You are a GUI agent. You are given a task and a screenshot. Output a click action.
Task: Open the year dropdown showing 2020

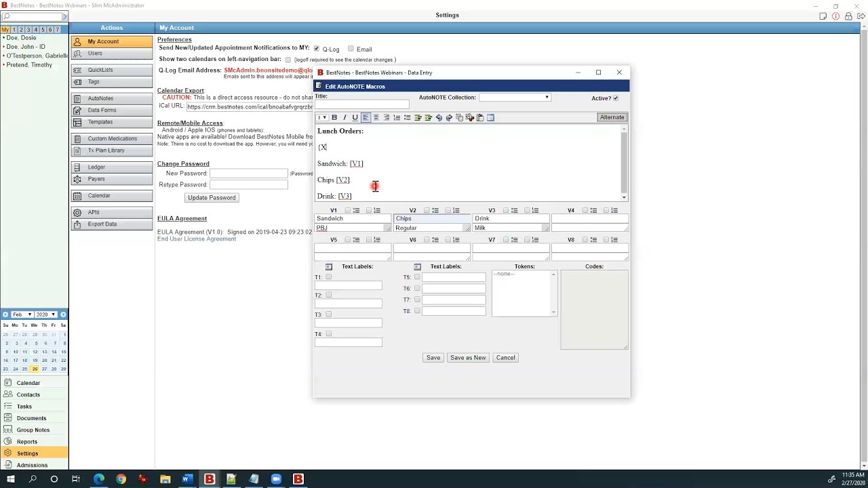pos(46,314)
